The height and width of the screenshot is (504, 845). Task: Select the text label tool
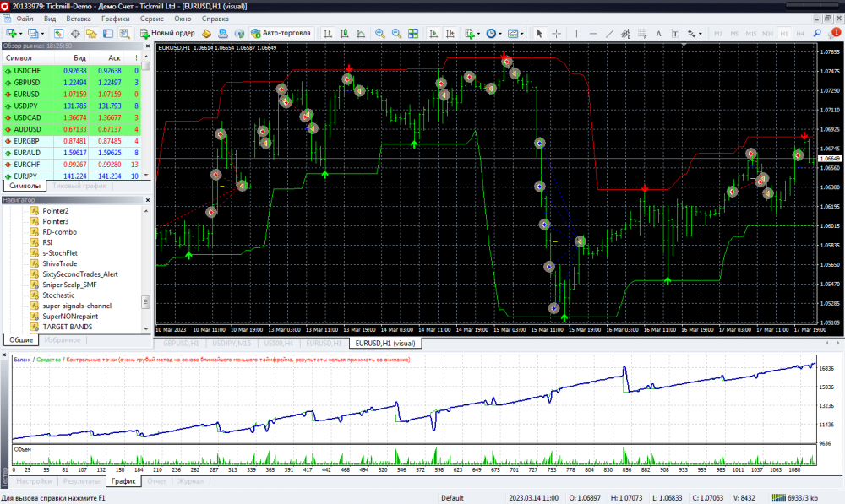coord(674,34)
